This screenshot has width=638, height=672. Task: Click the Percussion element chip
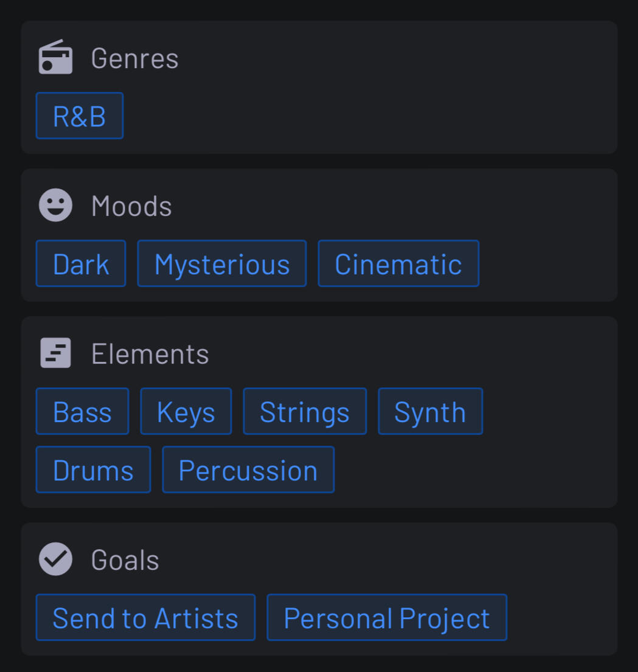point(248,470)
